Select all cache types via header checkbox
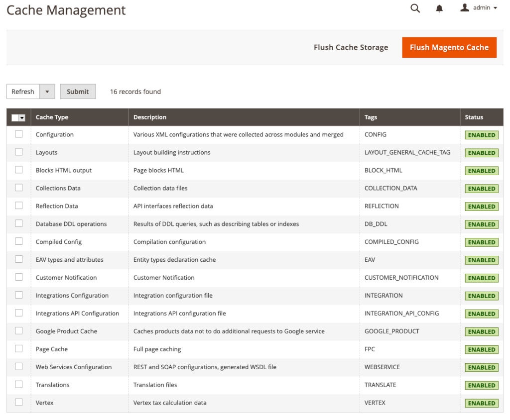The width and height of the screenshot is (510, 420). tap(15, 117)
